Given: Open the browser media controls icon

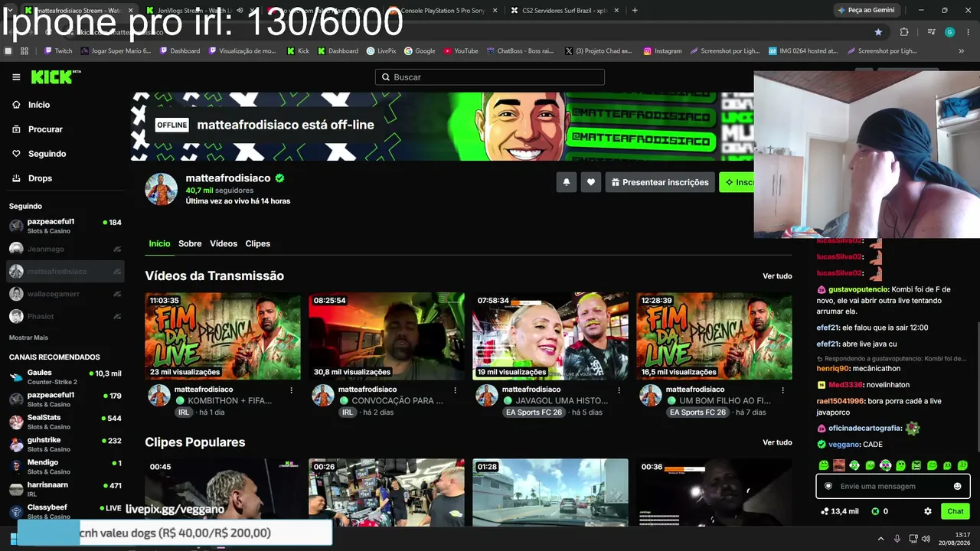Looking at the screenshot, I should point(931,32).
